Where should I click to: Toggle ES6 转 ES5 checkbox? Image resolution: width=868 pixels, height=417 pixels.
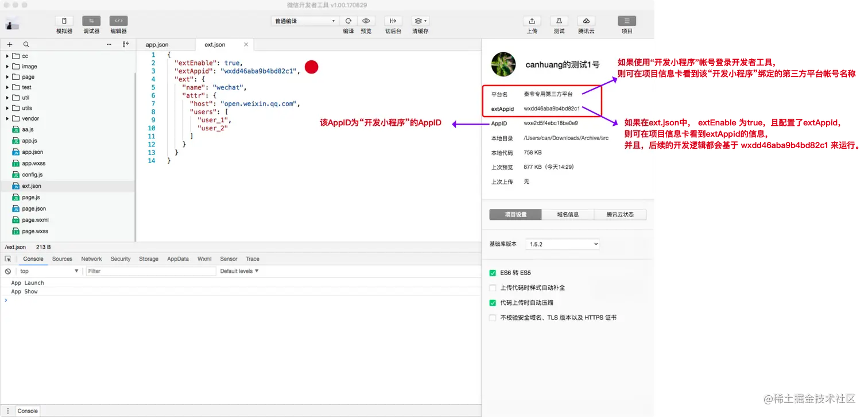tap(493, 273)
